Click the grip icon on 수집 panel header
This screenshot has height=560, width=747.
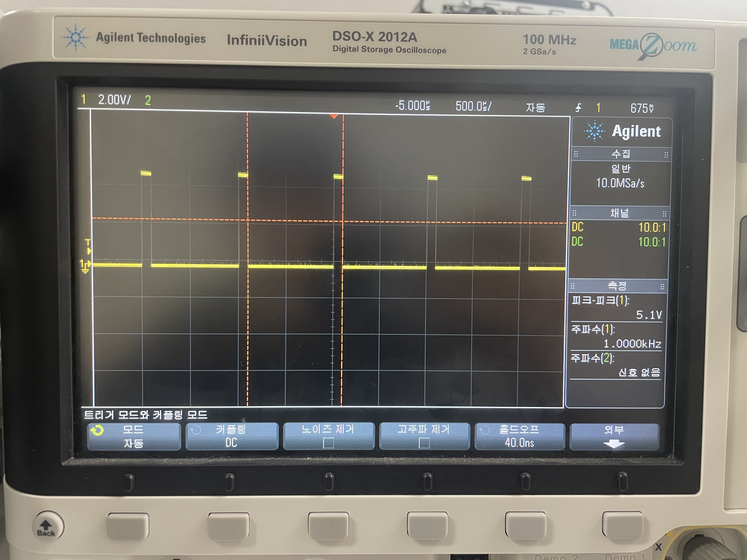[x=576, y=154]
